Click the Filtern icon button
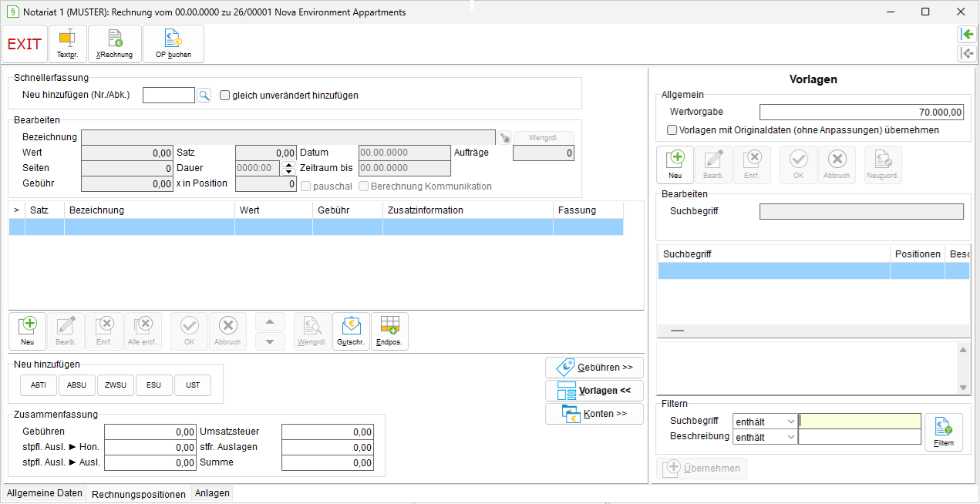This screenshot has height=504, width=980. pos(944,432)
